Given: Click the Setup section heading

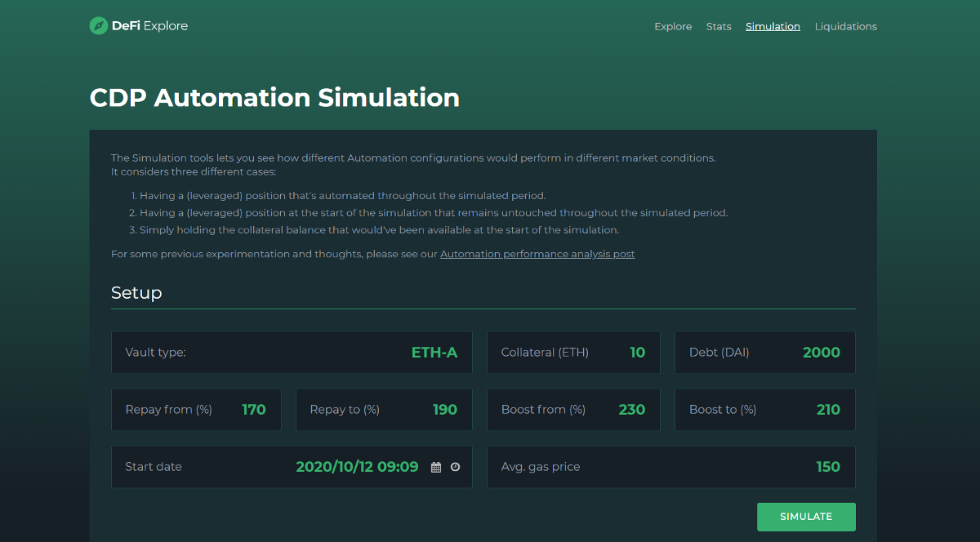Looking at the screenshot, I should [x=136, y=292].
